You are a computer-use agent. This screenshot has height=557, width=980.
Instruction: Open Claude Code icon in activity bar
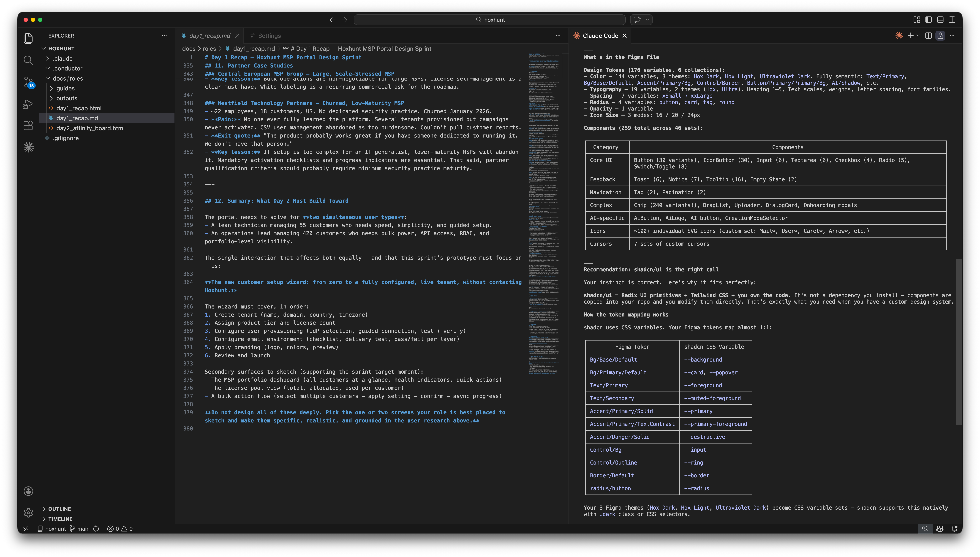pyautogui.click(x=28, y=147)
